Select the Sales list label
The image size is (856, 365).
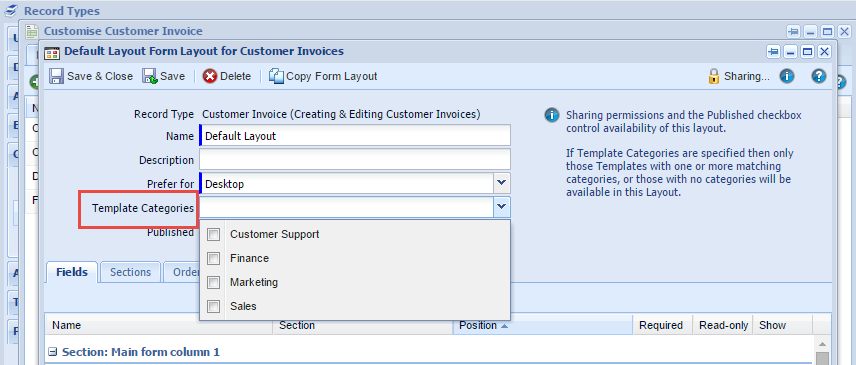(x=243, y=307)
